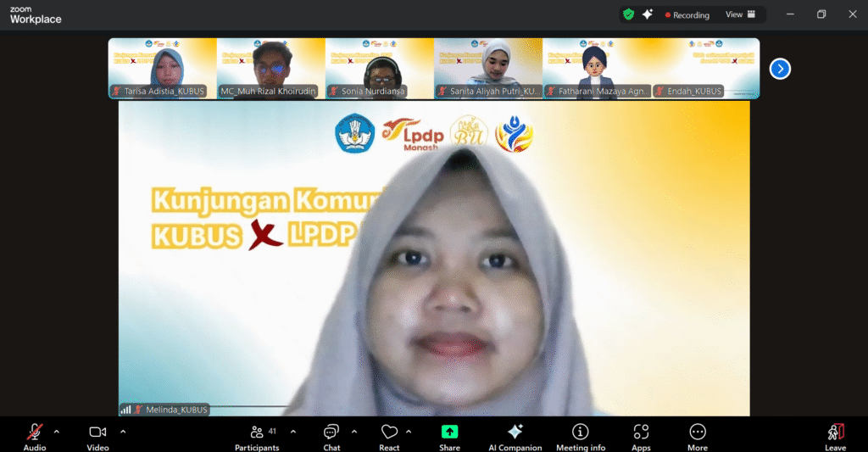The width and height of the screenshot is (868, 452).
Task: Click the Recording indicator
Action: click(687, 14)
